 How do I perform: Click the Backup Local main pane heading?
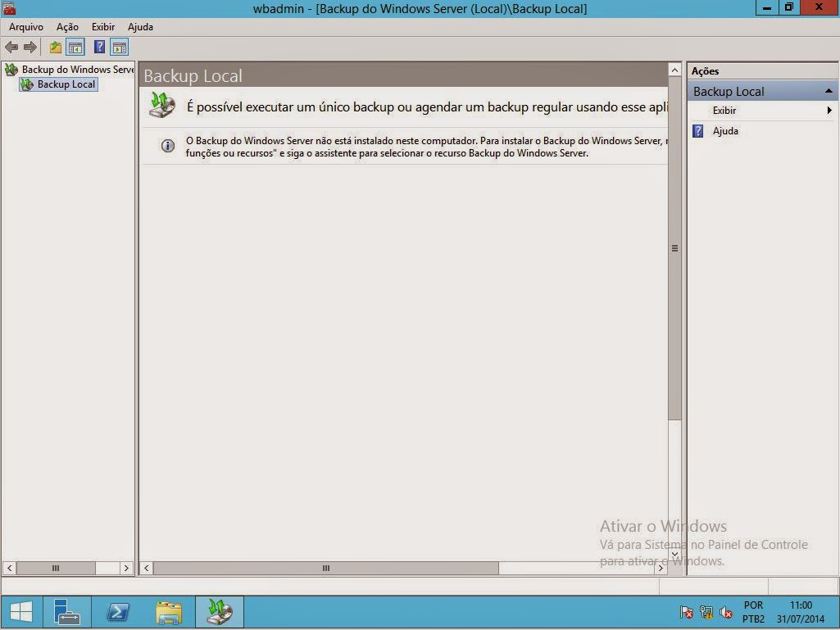[193, 76]
